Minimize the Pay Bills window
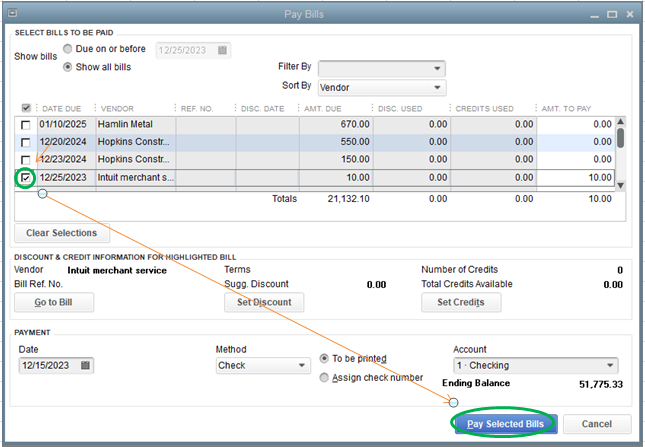 point(594,15)
